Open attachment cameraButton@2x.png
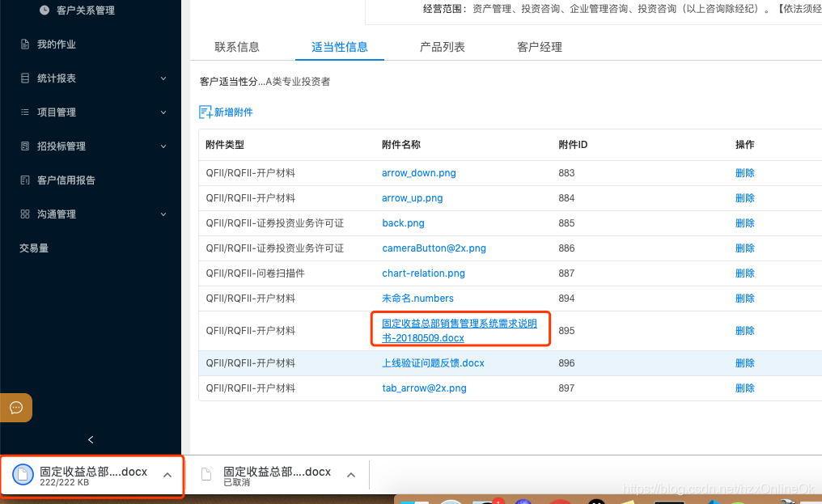The width and height of the screenshot is (822, 504). [x=434, y=248]
